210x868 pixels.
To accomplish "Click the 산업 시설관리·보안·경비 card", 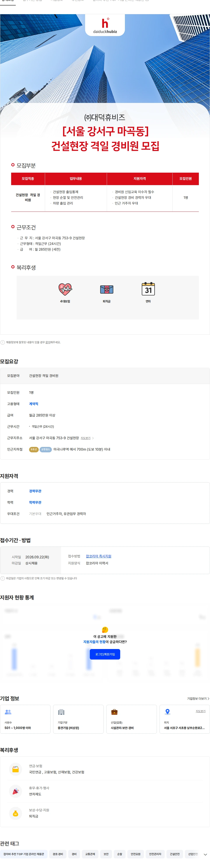I will [x=131, y=719].
